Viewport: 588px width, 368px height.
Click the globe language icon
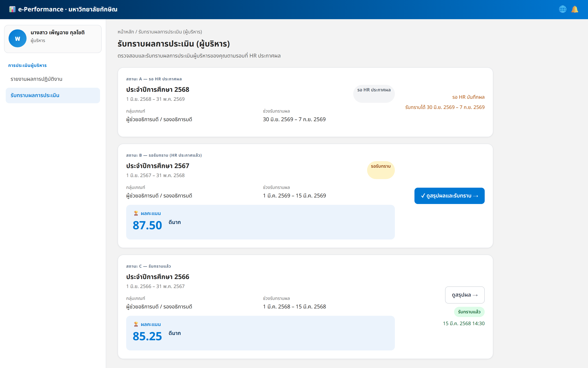[562, 9]
